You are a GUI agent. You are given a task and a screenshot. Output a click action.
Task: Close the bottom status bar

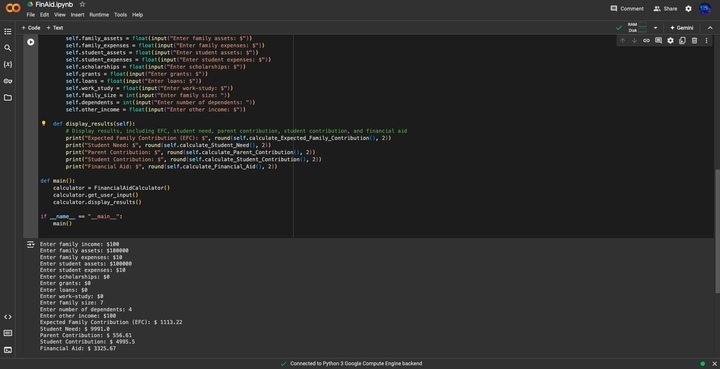714,363
